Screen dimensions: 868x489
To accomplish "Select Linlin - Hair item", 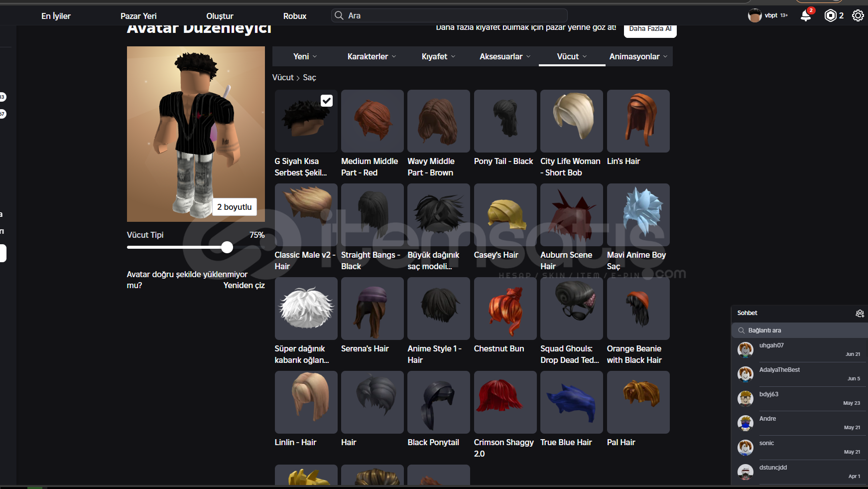I will click(306, 402).
